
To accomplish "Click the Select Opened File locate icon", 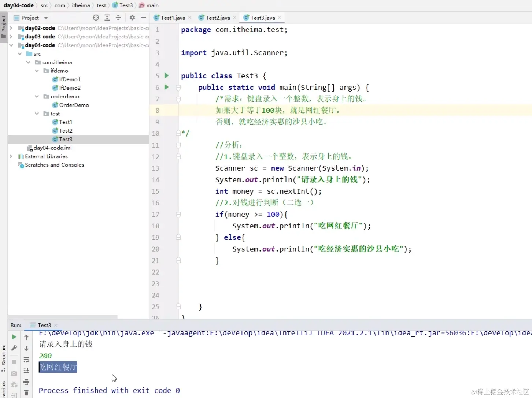I will [96, 18].
